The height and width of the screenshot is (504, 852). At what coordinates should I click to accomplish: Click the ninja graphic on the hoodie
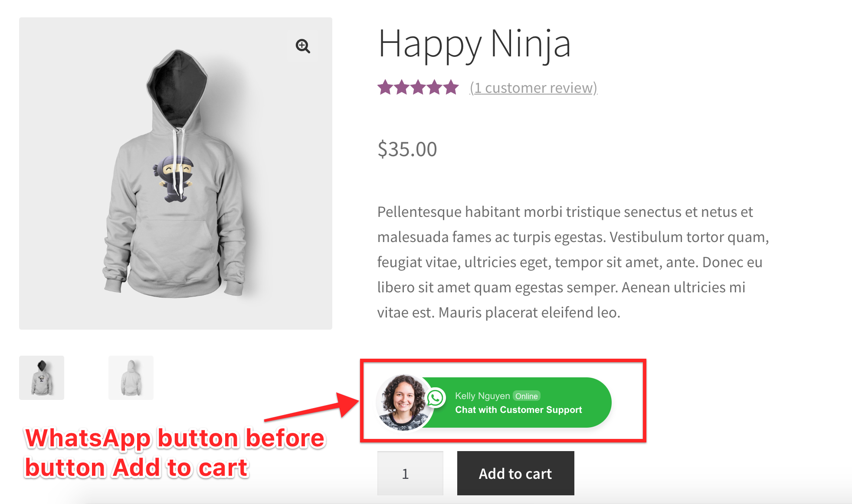click(x=174, y=178)
